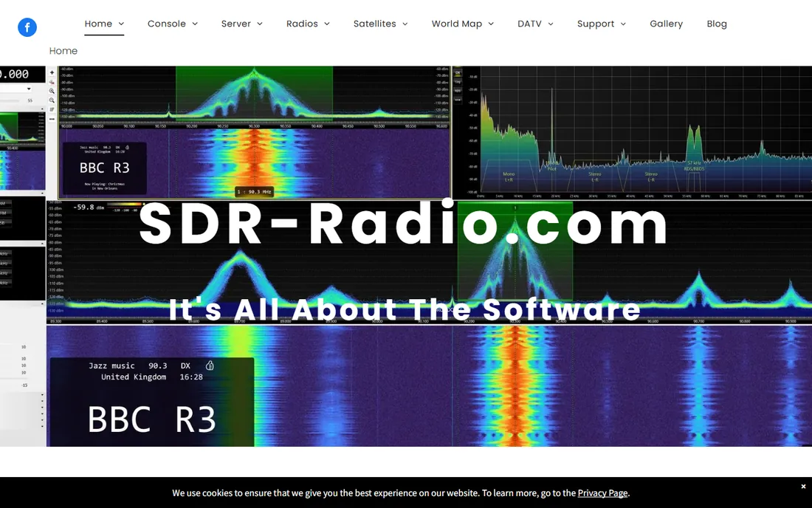
Task: Expand the Support dropdown chevron
Action: pyautogui.click(x=623, y=24)
